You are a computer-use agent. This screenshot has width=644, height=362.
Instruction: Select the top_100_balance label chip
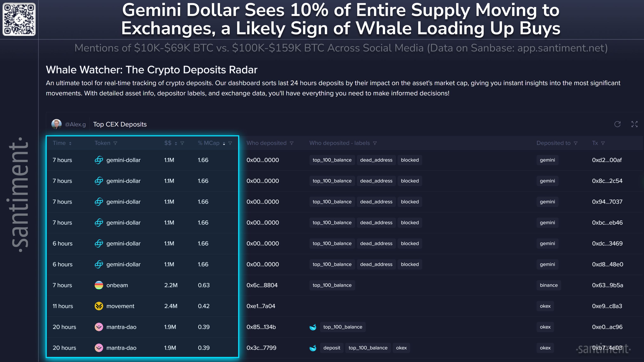click(332, 160)
